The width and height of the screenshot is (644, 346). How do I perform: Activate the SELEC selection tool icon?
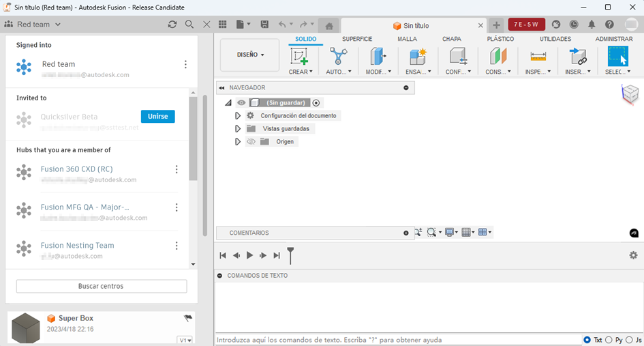[x=617, y=57]
